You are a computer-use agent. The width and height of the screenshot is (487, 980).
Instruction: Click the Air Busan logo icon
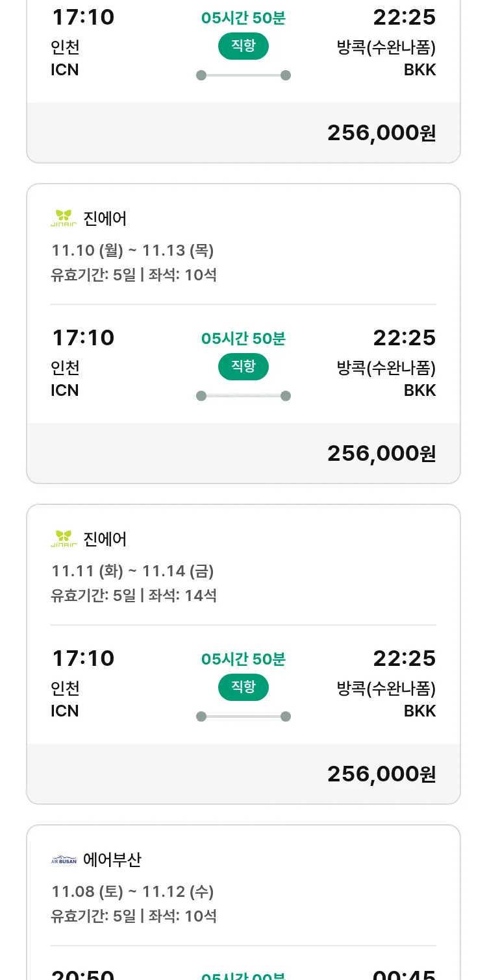64,860
